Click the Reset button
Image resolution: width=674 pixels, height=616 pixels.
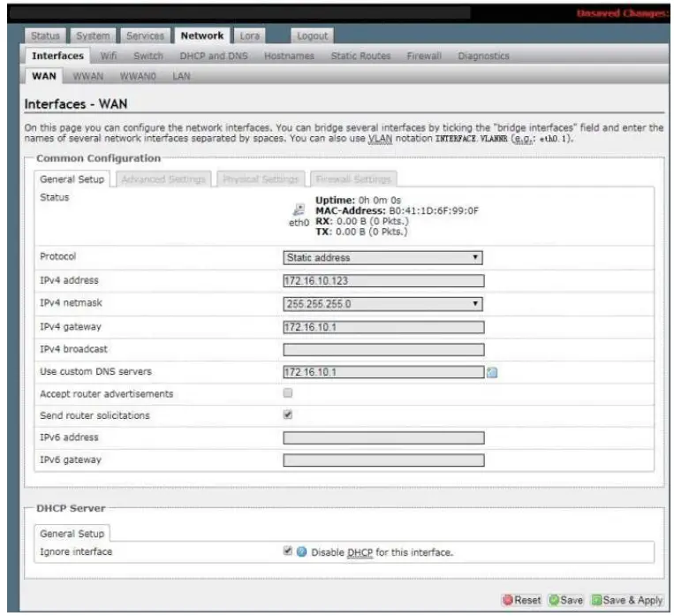pyautogui.click(x=522, y=600)
